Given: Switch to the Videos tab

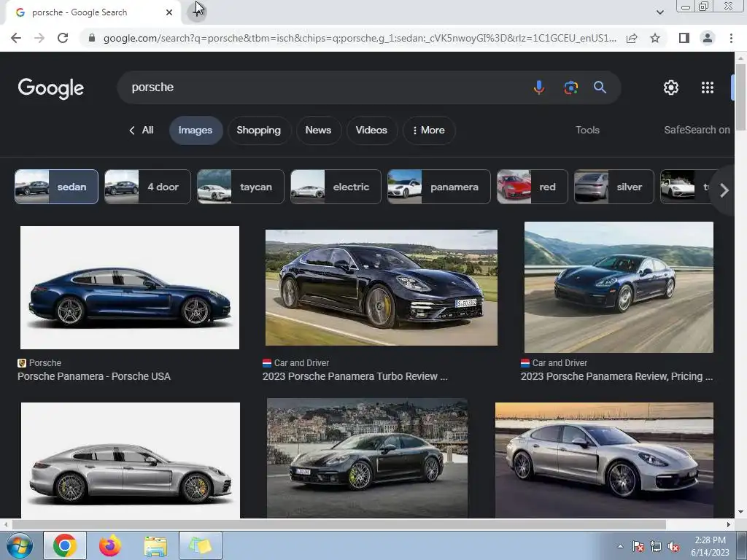Looking at the screenshot, I should point(371,130).
